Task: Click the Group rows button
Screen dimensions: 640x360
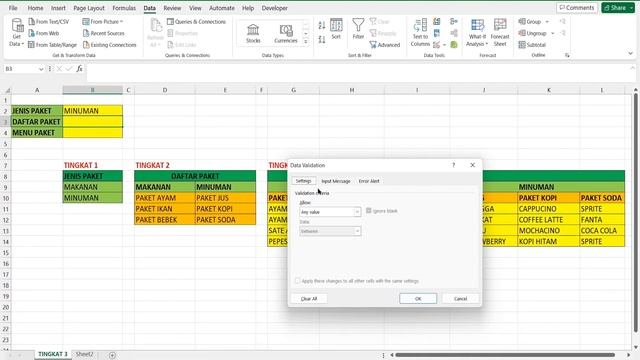Action: coord(530,22)
